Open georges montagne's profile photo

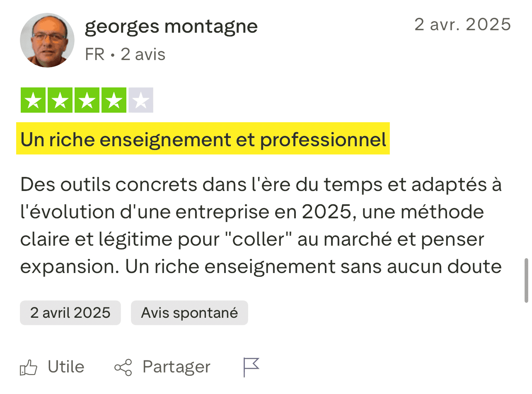tap(47, 40)
